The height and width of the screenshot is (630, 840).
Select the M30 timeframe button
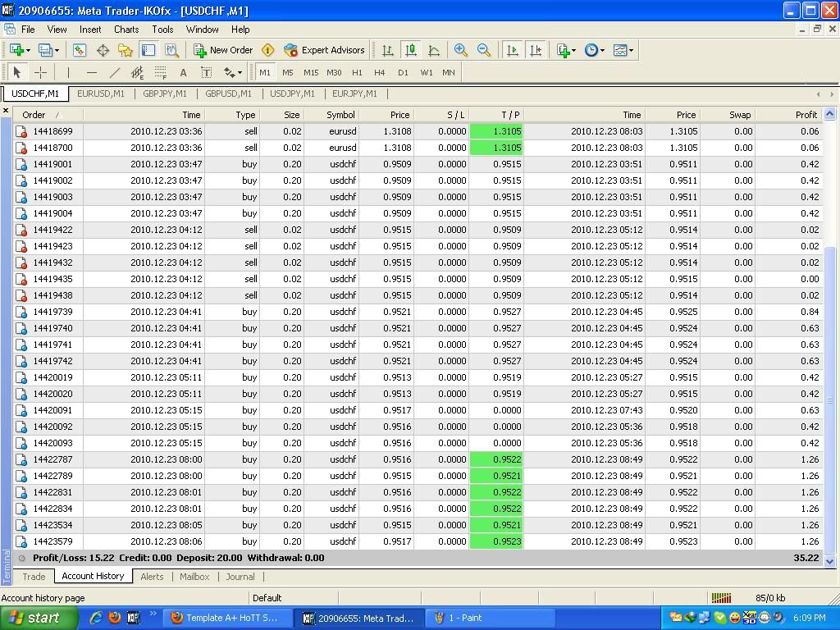pyautogui.click(x=335, y=72)
